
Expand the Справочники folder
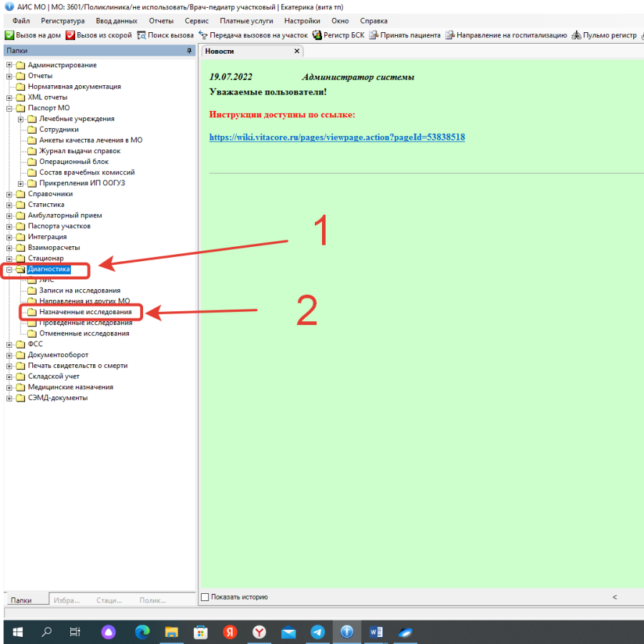pyautogui.click(x=9, y=194)
